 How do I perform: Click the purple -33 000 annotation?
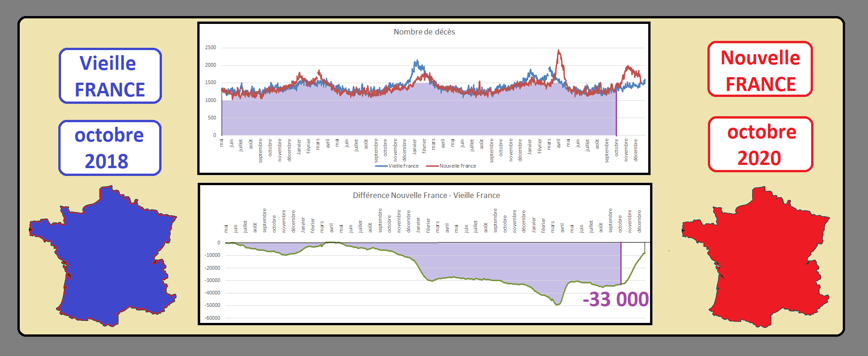click(x=616, y=299)
